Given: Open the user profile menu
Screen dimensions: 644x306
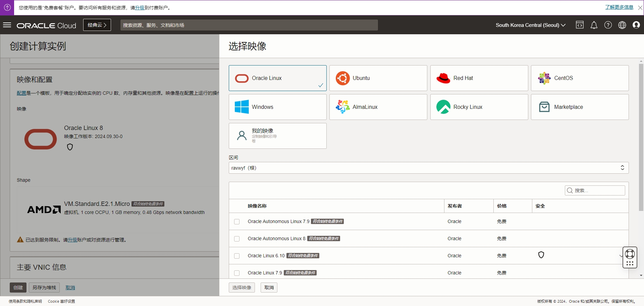Looking at the screenshot, I should [x=636, y=25].
